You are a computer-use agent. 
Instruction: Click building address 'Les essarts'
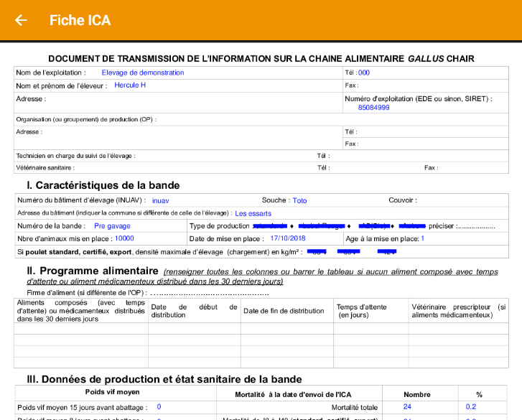coord(253,213)
